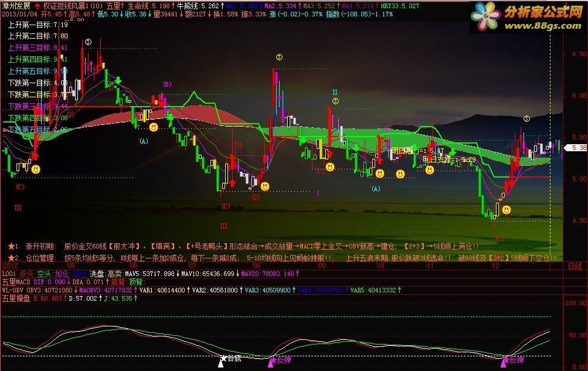This screenshot has height=371, width=588.
Task: Click the 4.50 price axis label
Action: point(579,221)
